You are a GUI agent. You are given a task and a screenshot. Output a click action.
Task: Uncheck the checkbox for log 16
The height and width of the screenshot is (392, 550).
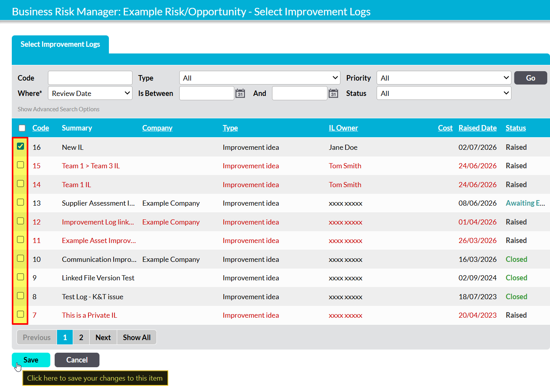(20, 146)
